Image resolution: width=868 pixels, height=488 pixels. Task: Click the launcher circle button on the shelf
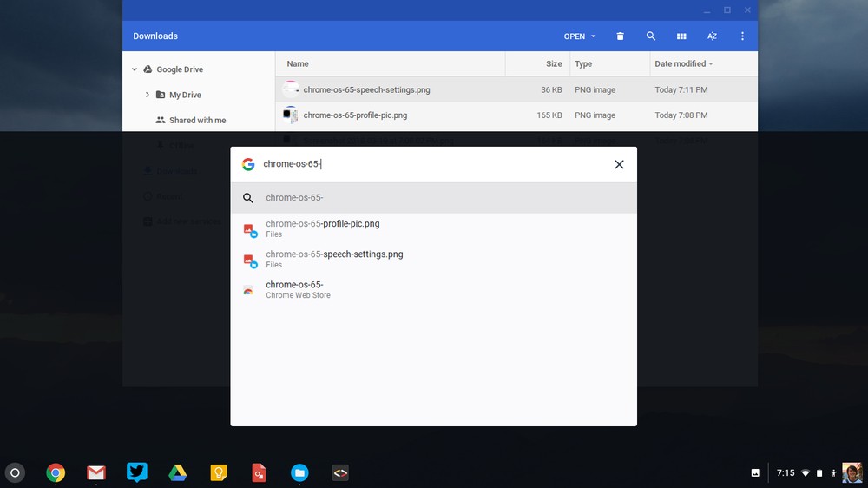tap(15, 472)
